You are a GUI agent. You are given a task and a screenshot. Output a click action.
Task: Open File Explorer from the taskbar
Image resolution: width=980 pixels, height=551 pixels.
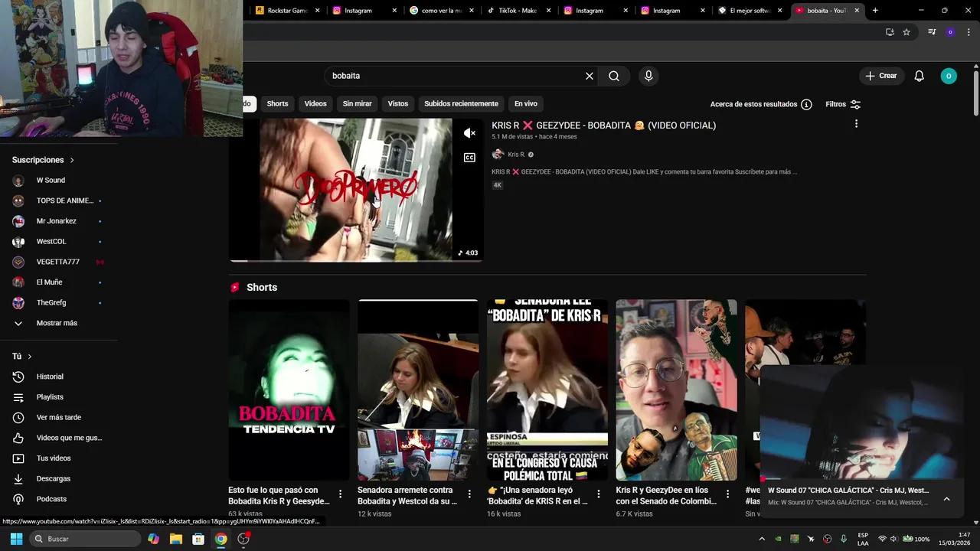coord(176,539)
